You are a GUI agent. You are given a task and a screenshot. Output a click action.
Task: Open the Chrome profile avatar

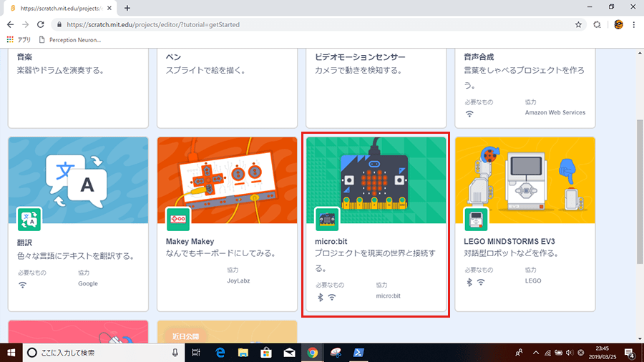[x=618, y=24]
